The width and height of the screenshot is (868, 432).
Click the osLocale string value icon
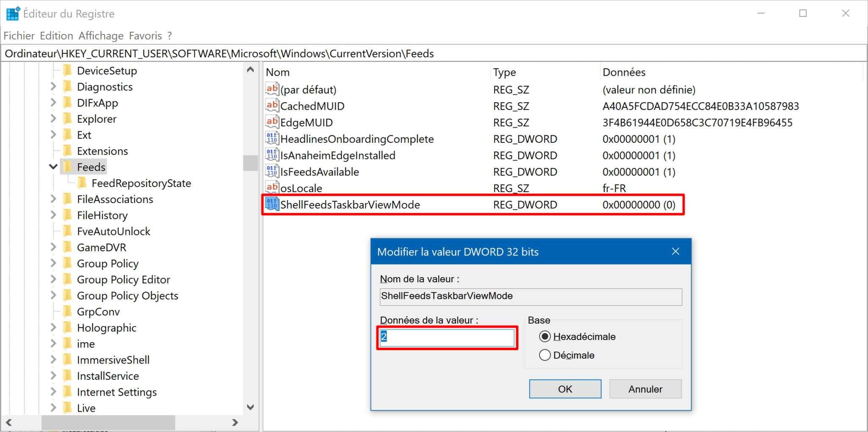[x=272, y=188]
